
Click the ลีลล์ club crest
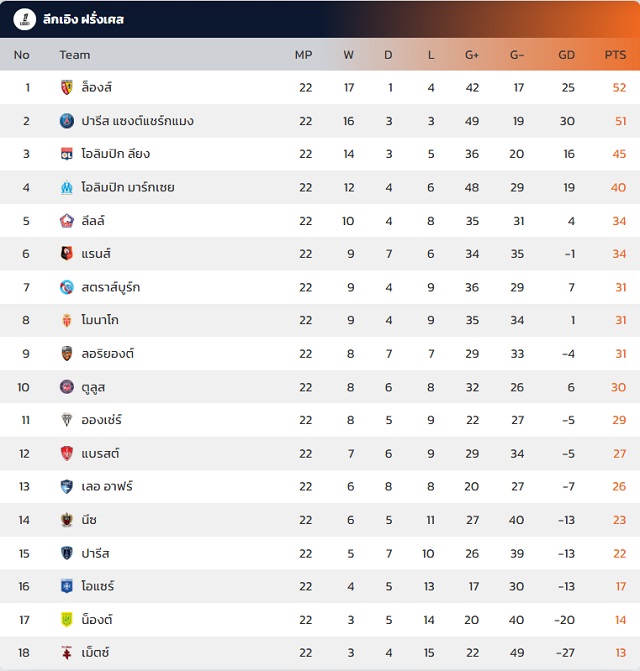pos(67,221)
